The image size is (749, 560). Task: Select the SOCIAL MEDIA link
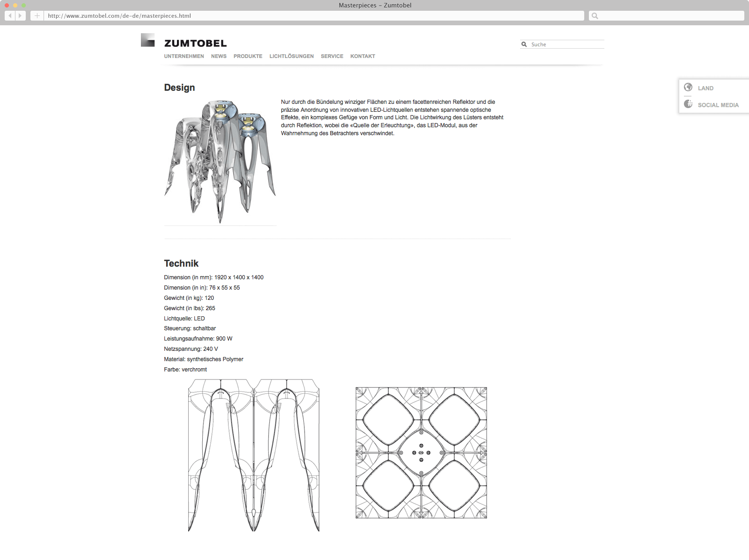coord(718,105)
